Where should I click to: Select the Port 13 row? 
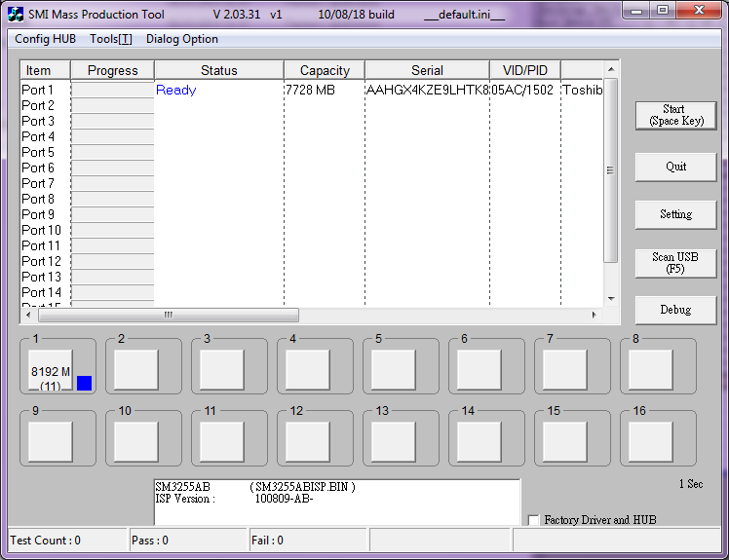312,277
